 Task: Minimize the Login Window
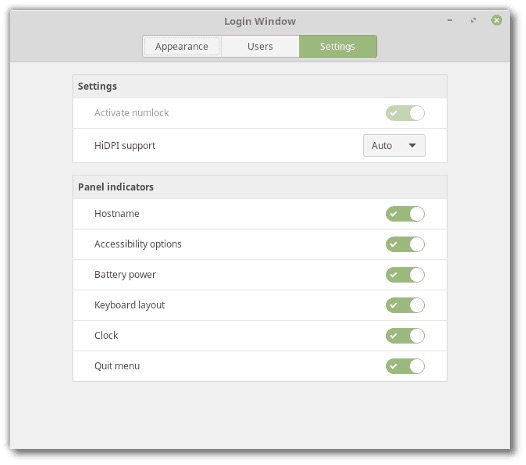(x=450, y=20)
